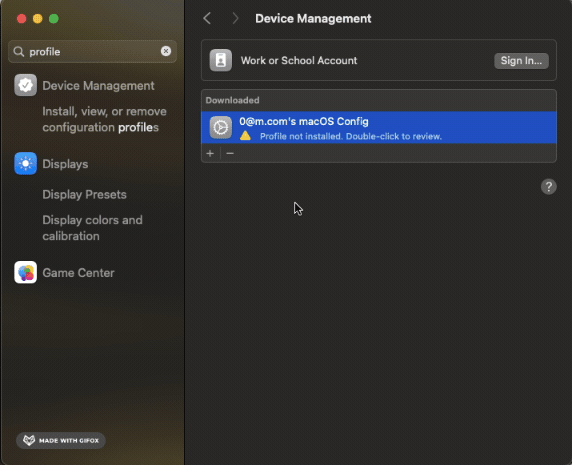Open Display colors and calibration result

[x=92, y=228]
